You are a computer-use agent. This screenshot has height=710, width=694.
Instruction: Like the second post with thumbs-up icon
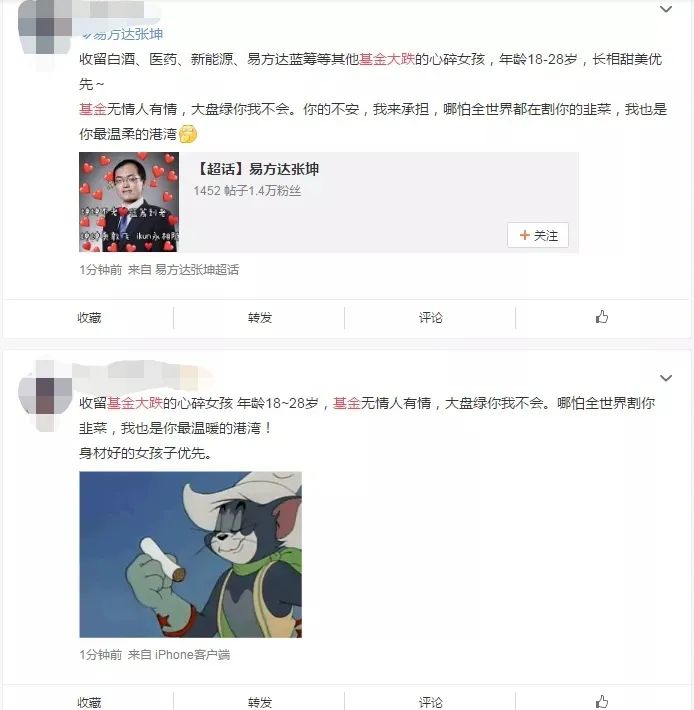pyautogui.click(x=602, y=702)
